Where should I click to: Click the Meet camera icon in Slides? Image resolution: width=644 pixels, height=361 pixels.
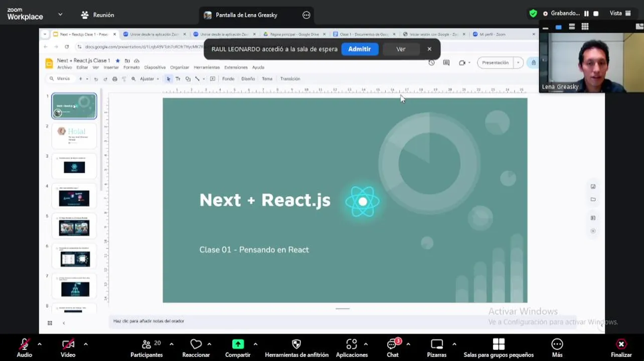pos(462,63)
